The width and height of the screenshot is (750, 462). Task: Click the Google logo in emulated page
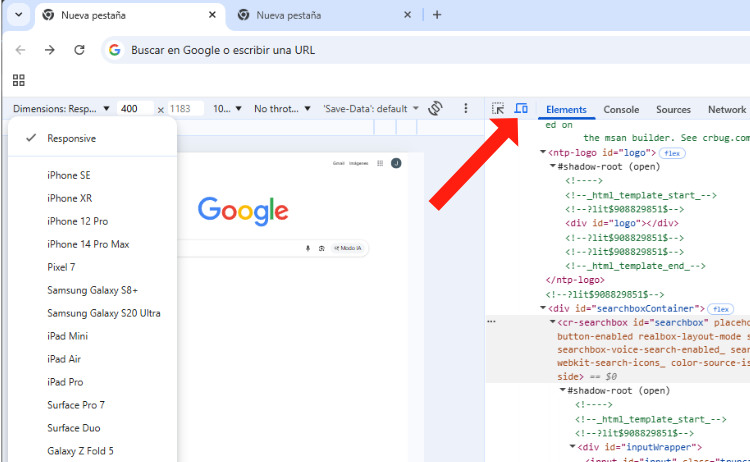[x=243, y=211]
